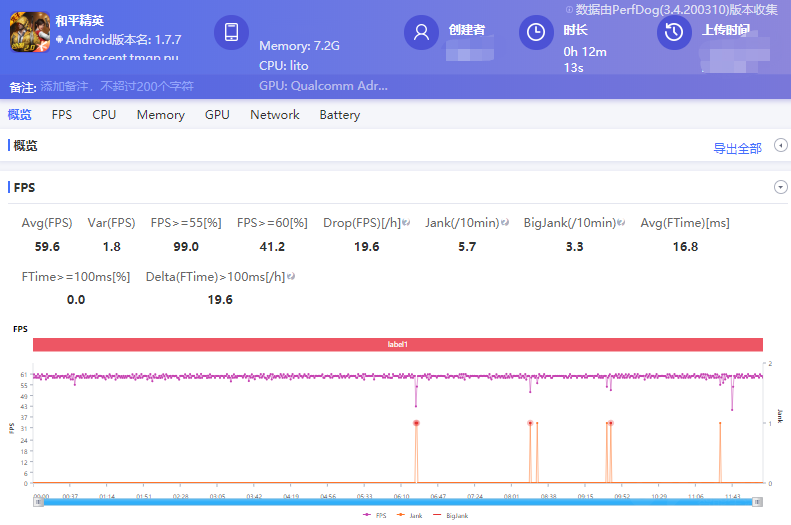Viewport: 791px width, 525px height.
Task: Click the left handle of timeline range slider
Action: [x=38, y=502]
